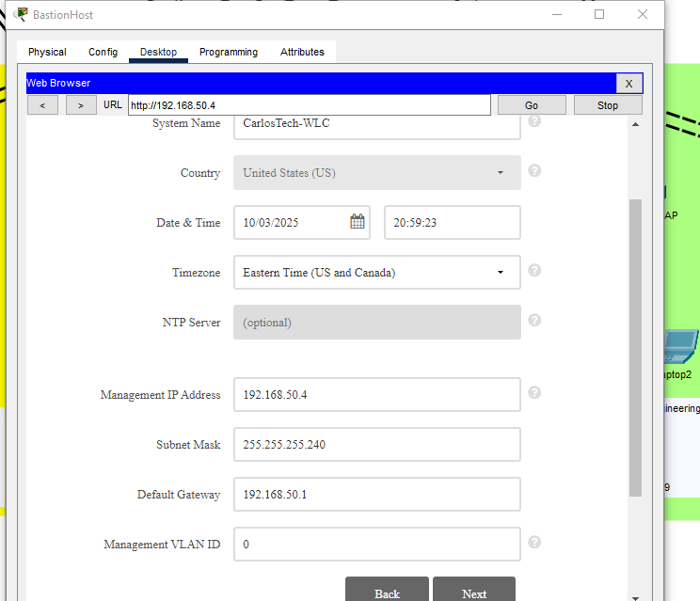Image resolution: width=700 pixels, height=601 pixels.
Task: Close the Web Browser with X button
Action: pyautogui.click(x=628, y=84)
